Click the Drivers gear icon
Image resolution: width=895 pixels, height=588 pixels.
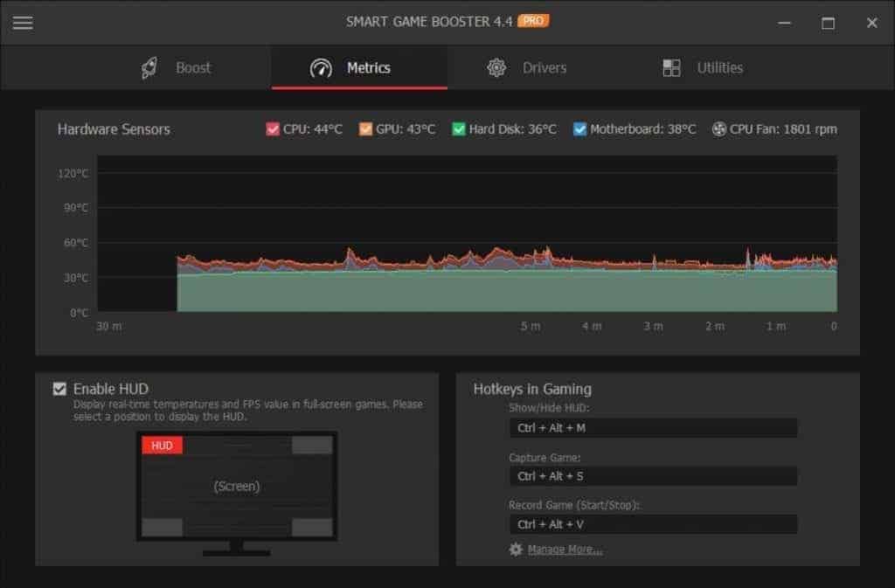(x=498, y=66)
